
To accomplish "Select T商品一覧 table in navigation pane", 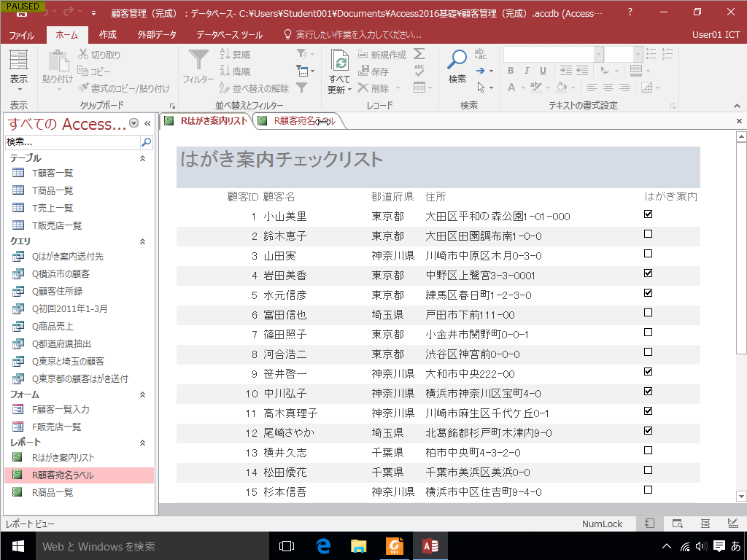I will click(x=53, y=190).
